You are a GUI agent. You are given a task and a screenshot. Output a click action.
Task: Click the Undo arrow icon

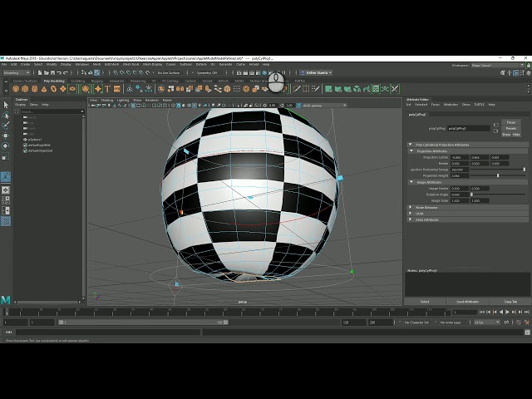(x=59, y=72)
